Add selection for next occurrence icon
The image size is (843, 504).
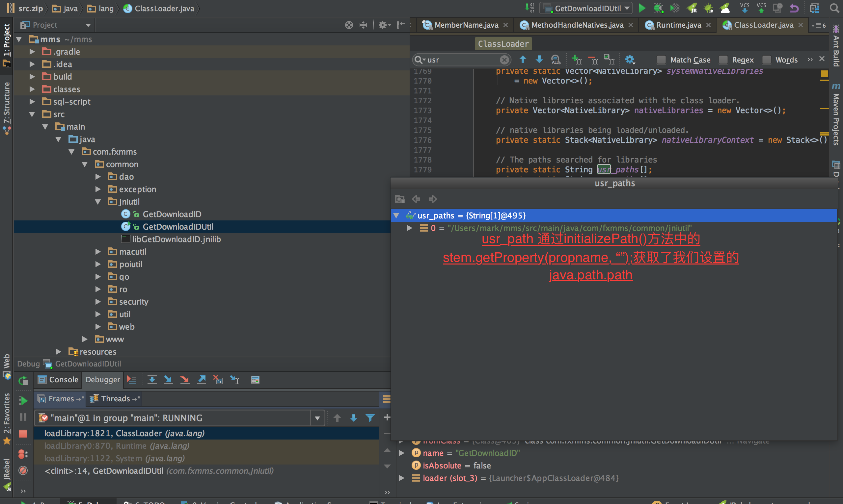(x=577, y=60)
